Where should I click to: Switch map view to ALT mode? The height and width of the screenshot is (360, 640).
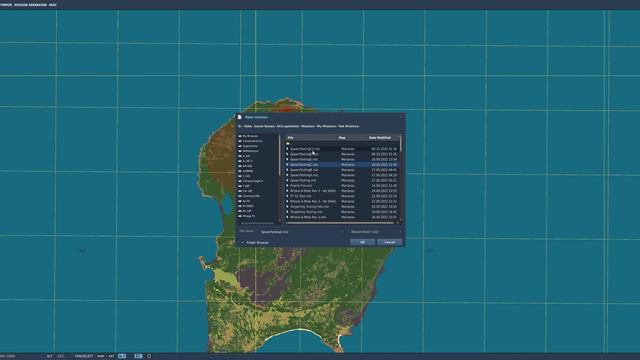point(122,356)
